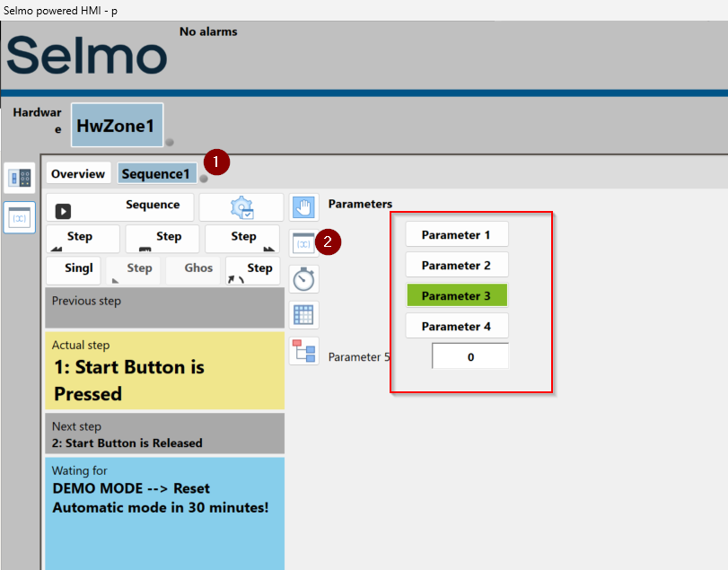The width and height of the screenshot is (728, 570).
Task: Click the greyed Step button beside Singl
Action: click(x=133, y=270)
